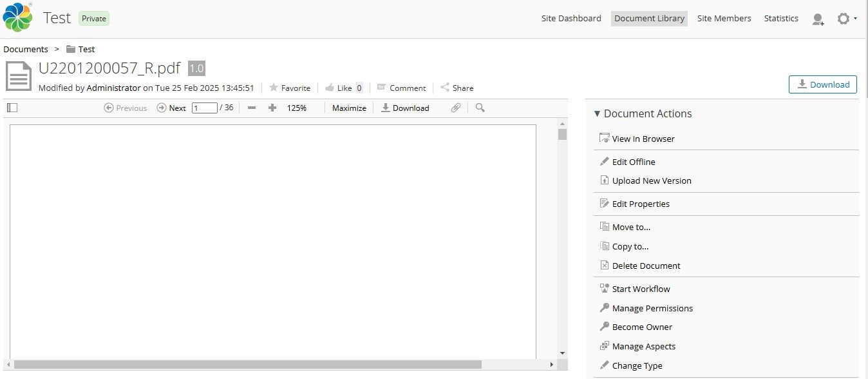Click Change Type action
The height and width of the screenshot is (379, 868).
click(x=630, y=365)
